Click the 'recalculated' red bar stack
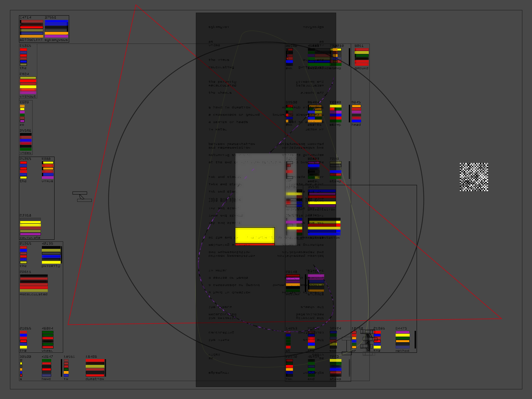Image resolution: width=532 pixels, height=399 pixels. [x=34, y=283]
